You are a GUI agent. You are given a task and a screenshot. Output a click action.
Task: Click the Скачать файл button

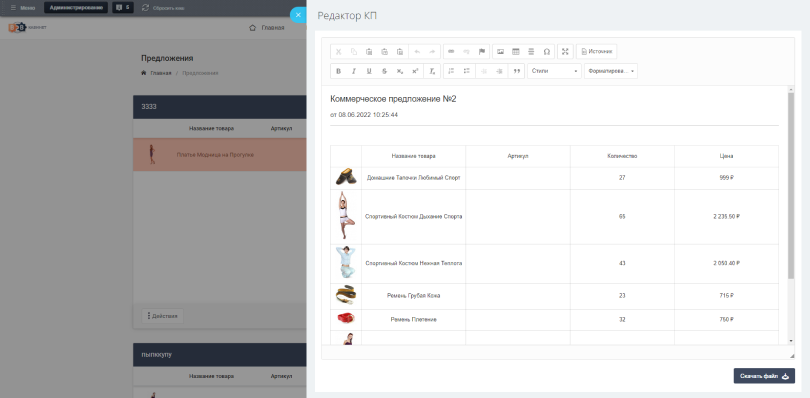tap(764, 376)
